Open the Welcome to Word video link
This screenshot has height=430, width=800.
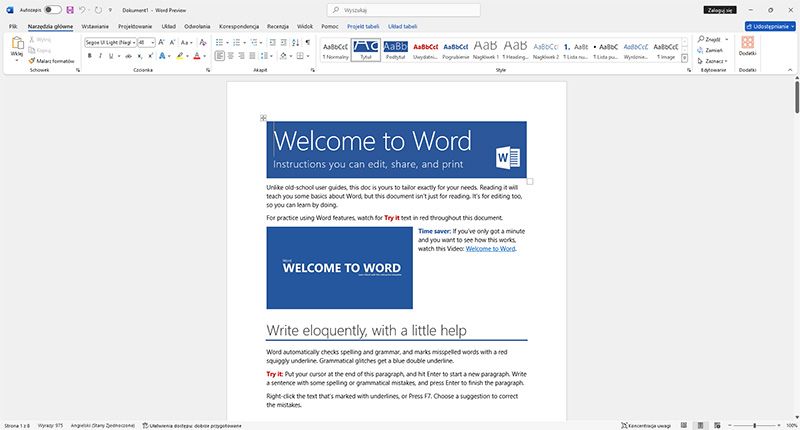click(490, 248)
